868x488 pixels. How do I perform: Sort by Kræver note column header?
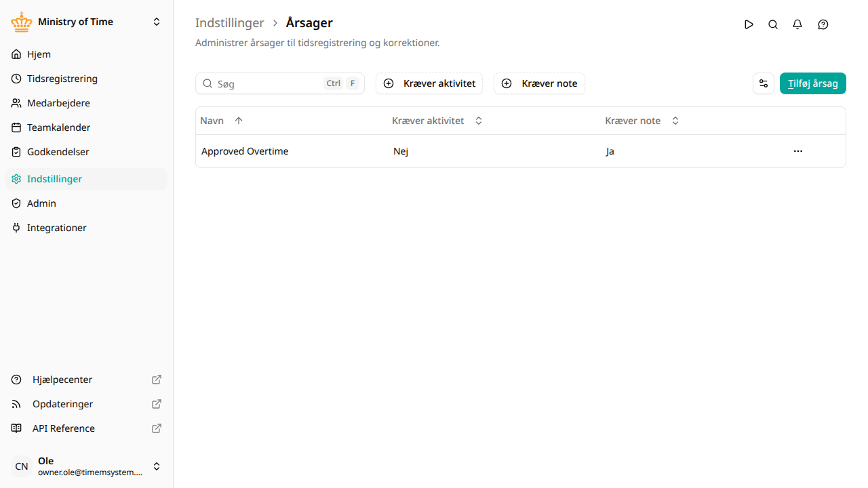tap(642, 121)
